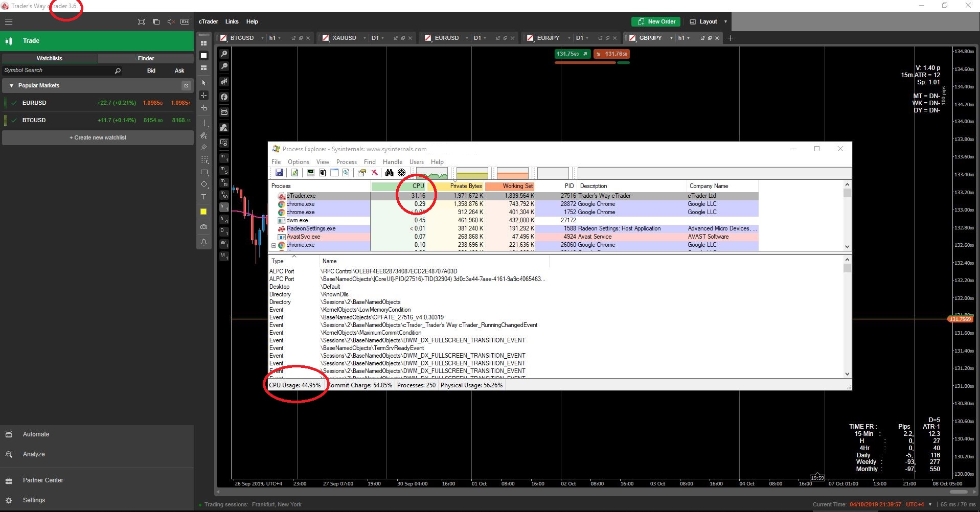Select free-chart layout mode icon
Screen dimensions: 980x512
tap(203, 68)
